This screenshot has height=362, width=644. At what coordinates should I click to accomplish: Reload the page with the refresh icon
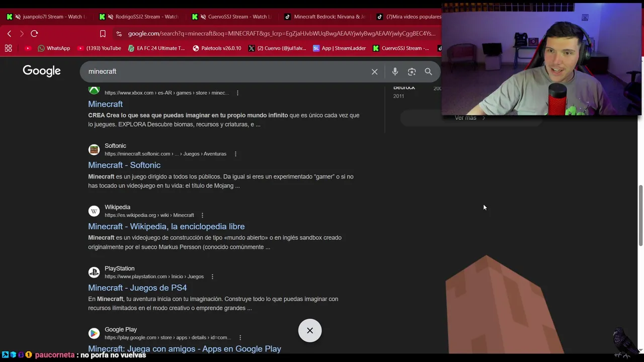click(x=34, y=34)
